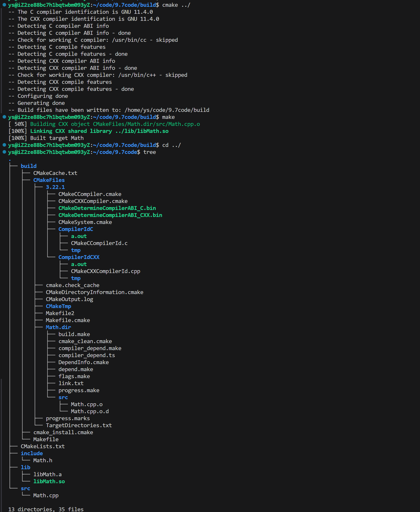This screenshot has width=420, height=512.
Task: Click CMakeDetermineCompilerABI_CXX.bin entry
Action: (x=110, y=215)
